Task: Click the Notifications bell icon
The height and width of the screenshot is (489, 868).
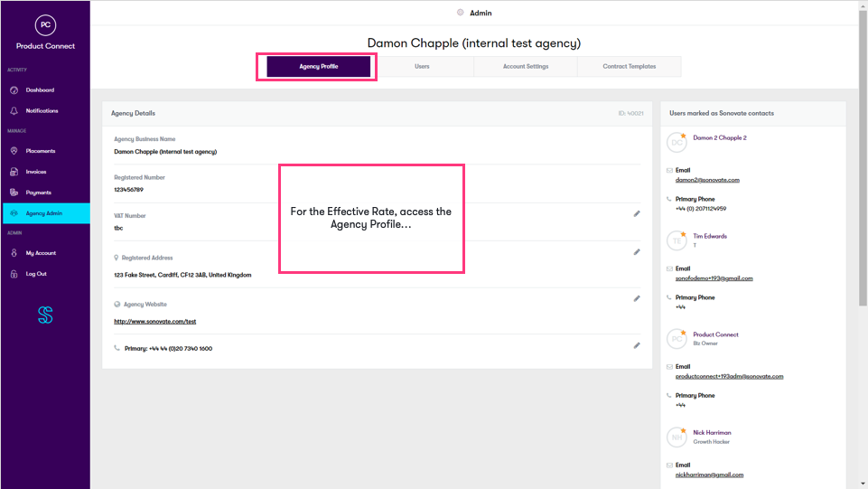Action: [x=14, y=111]
